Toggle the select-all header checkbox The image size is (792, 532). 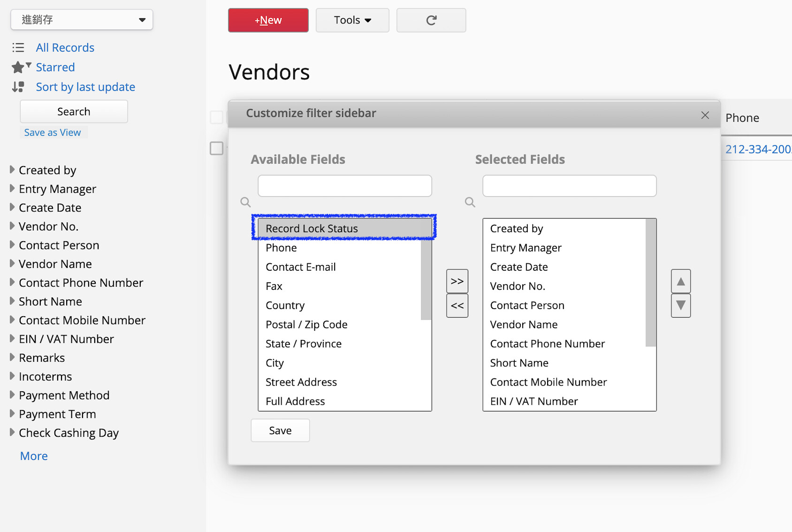click(216, 117)
